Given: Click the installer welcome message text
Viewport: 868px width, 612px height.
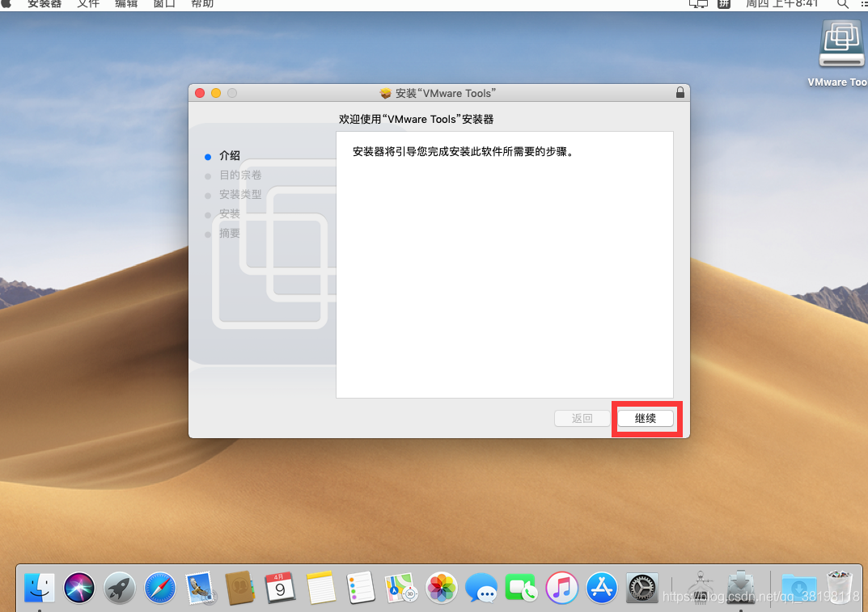Looking at the screenshot, I should tap(464, 152).
